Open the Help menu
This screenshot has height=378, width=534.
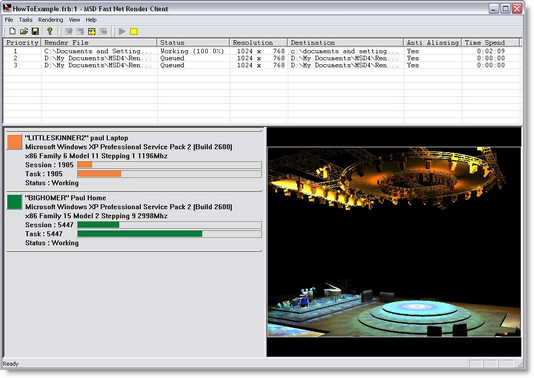point(91,20)
